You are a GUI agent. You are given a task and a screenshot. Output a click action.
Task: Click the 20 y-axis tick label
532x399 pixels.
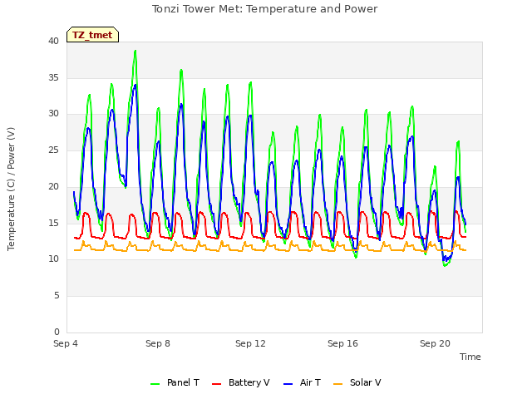click(53, 186)
